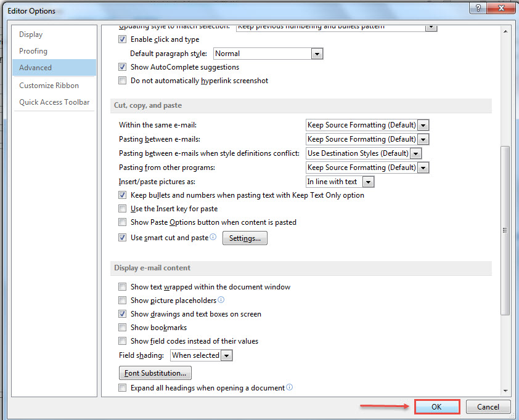This screenshot has width=519, height=420.
Task: Select Advanced category
Action: click(x=54, y=68)
